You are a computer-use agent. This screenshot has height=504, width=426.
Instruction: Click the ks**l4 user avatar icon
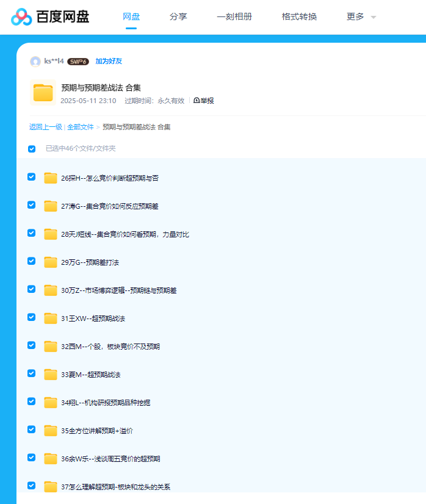[x=35, y=62]
